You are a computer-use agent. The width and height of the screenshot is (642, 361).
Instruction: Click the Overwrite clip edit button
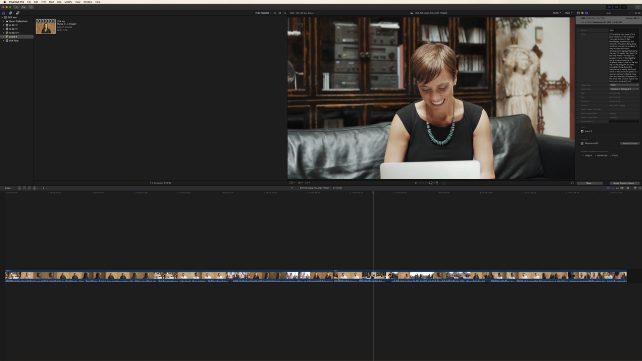click(x=34, y=188)
